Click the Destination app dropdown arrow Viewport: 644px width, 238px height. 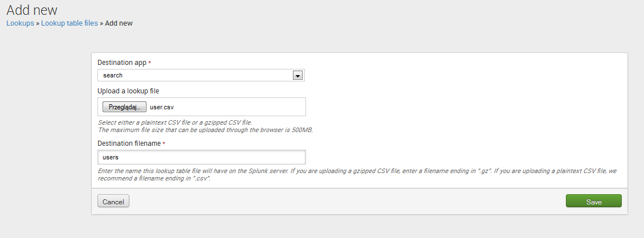tap(297, 75)
